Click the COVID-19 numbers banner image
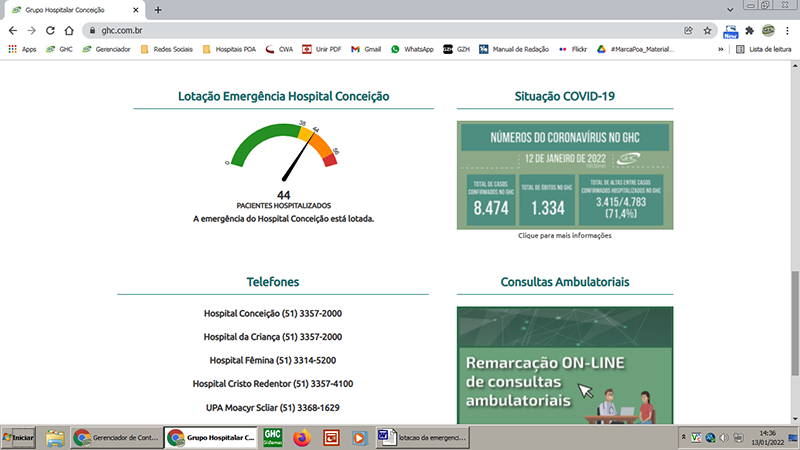This screenshot has height=450, width=800. [565, 175]
